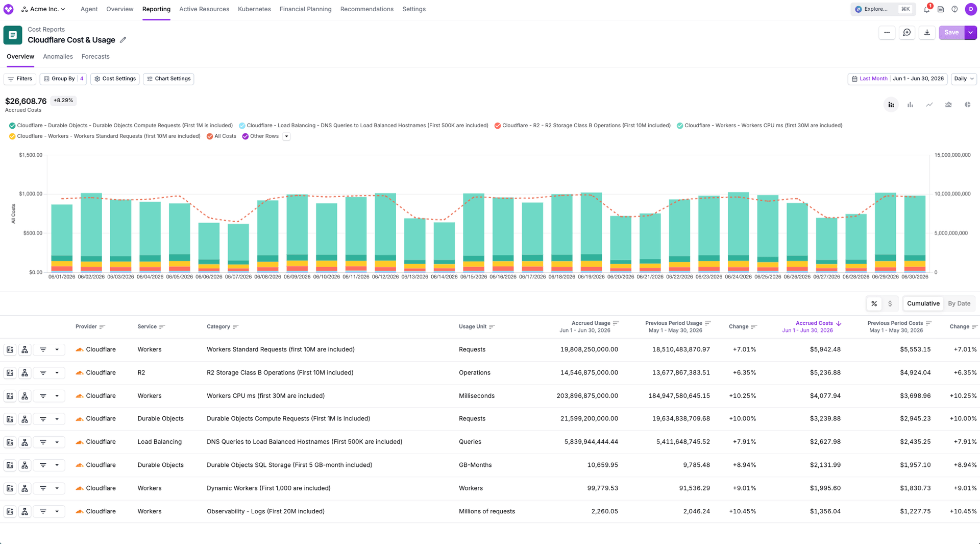Open the help question mark icon

954,9
